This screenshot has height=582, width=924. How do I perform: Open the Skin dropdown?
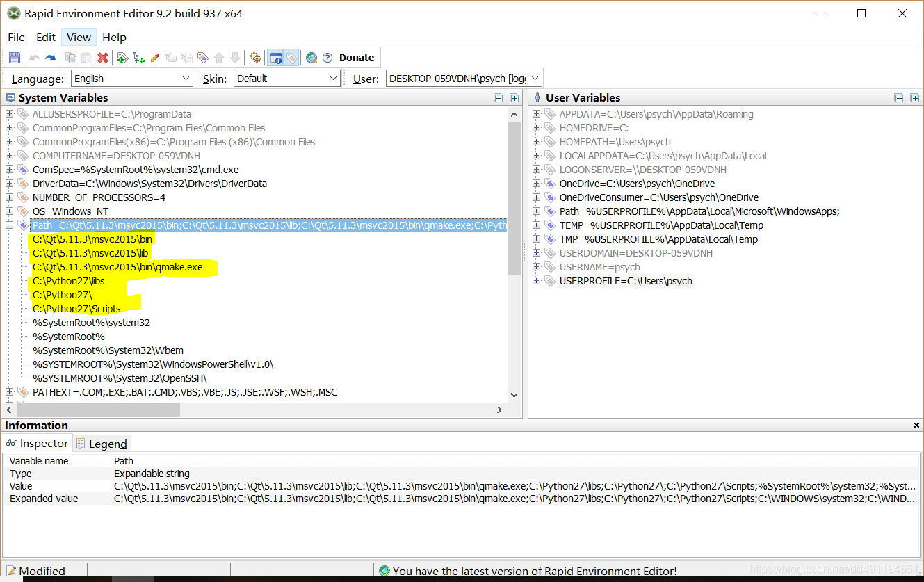(x=286, y=79)
